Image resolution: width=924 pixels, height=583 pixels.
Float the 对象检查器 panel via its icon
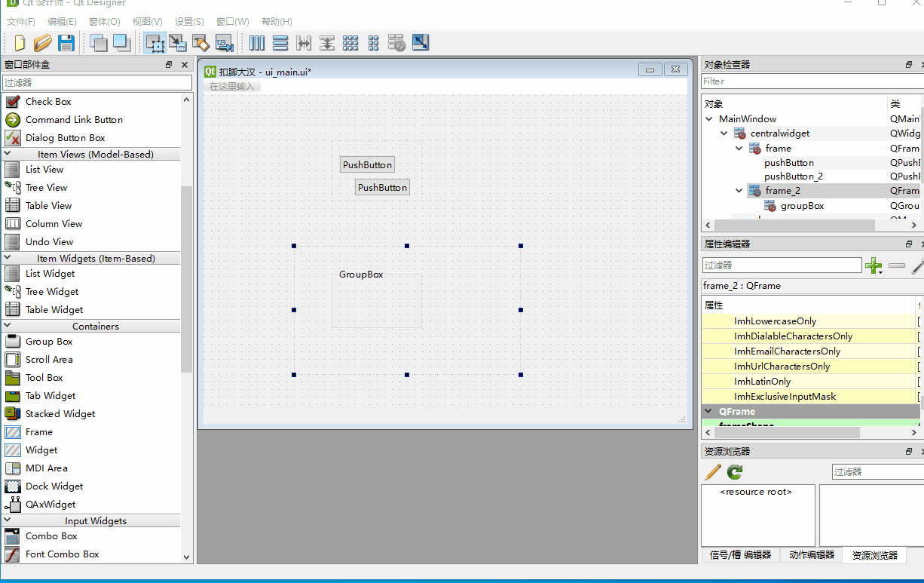910,65
